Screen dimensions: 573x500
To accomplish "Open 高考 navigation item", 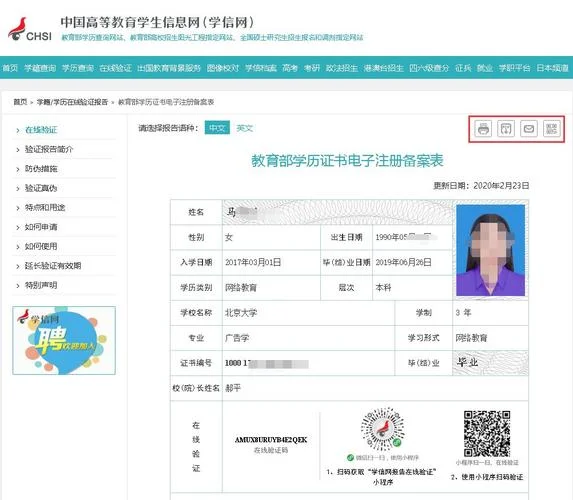I will (x=290, y=68).
